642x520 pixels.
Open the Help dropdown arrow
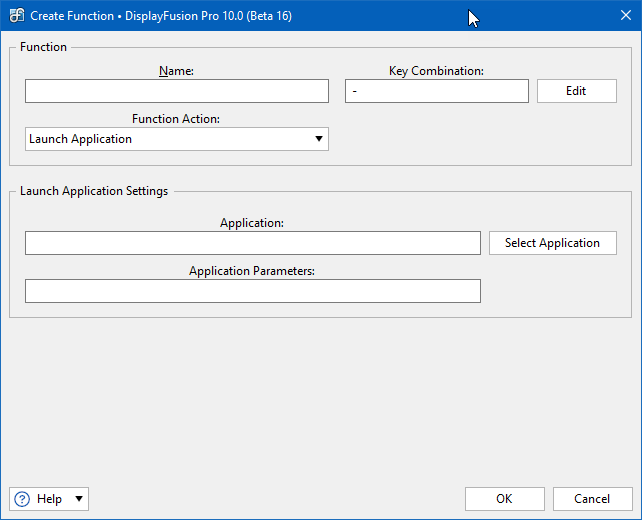pos(79,499)
